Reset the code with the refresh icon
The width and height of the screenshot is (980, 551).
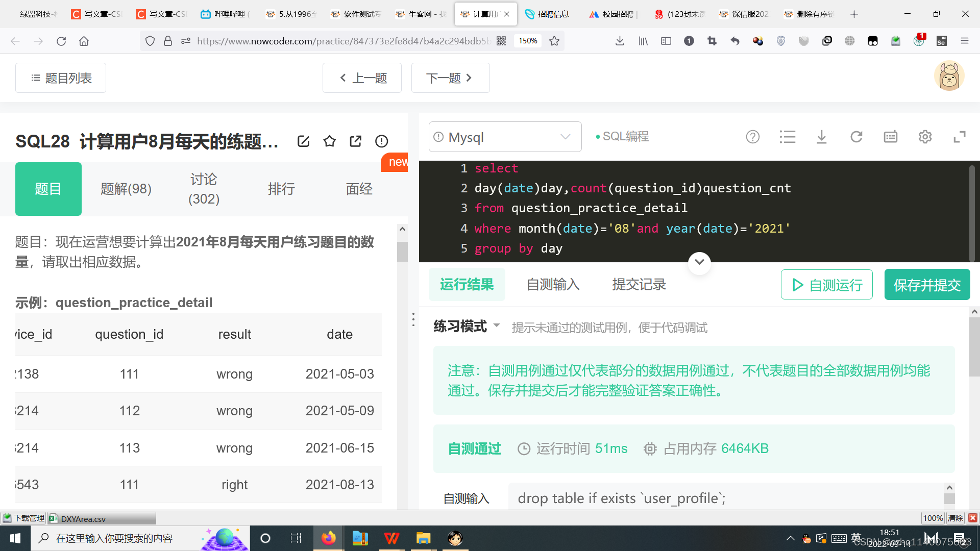[856, 137]
